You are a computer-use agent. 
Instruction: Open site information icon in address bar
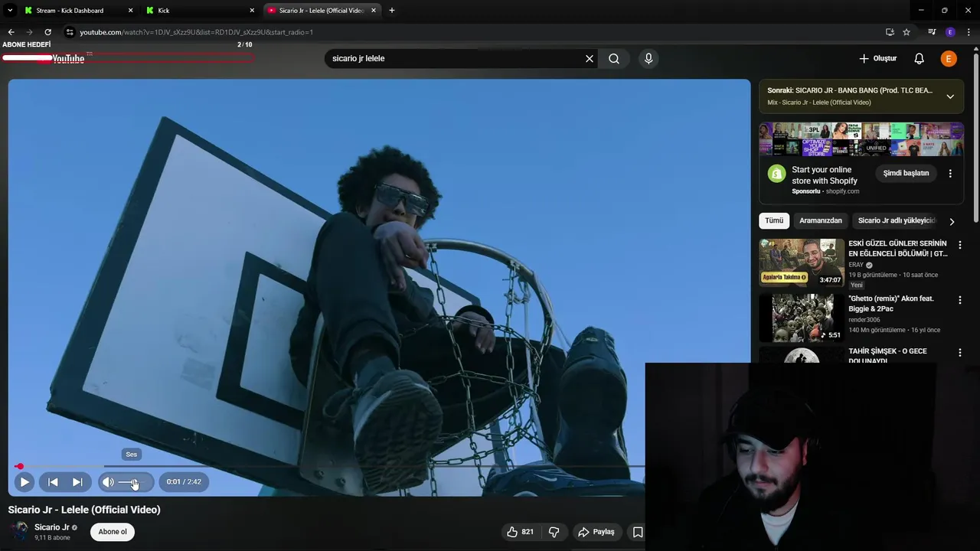70,32
